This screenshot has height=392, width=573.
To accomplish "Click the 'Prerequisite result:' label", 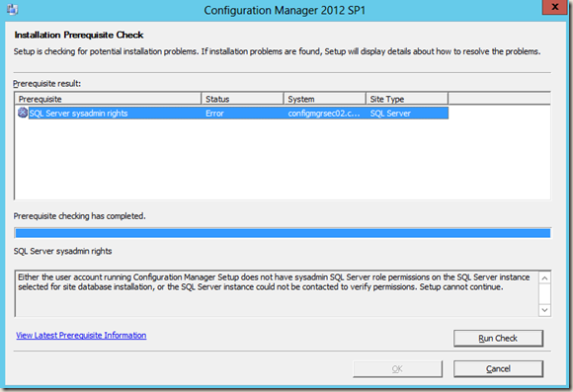I will point(46,84).
